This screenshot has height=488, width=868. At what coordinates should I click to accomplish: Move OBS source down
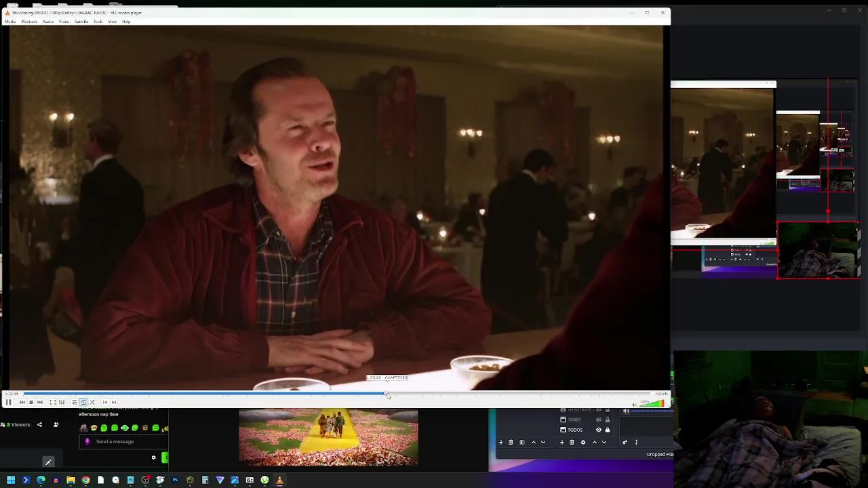click(x=604, y=442)
